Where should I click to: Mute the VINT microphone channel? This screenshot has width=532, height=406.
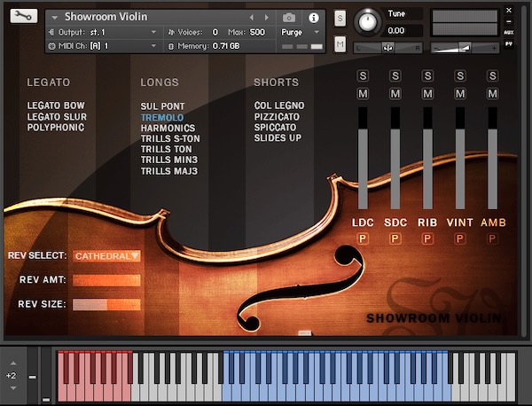(x=459, y=94)
